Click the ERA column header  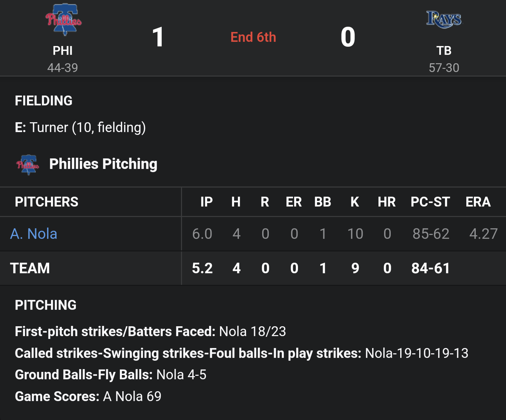[x=478, y=202]
